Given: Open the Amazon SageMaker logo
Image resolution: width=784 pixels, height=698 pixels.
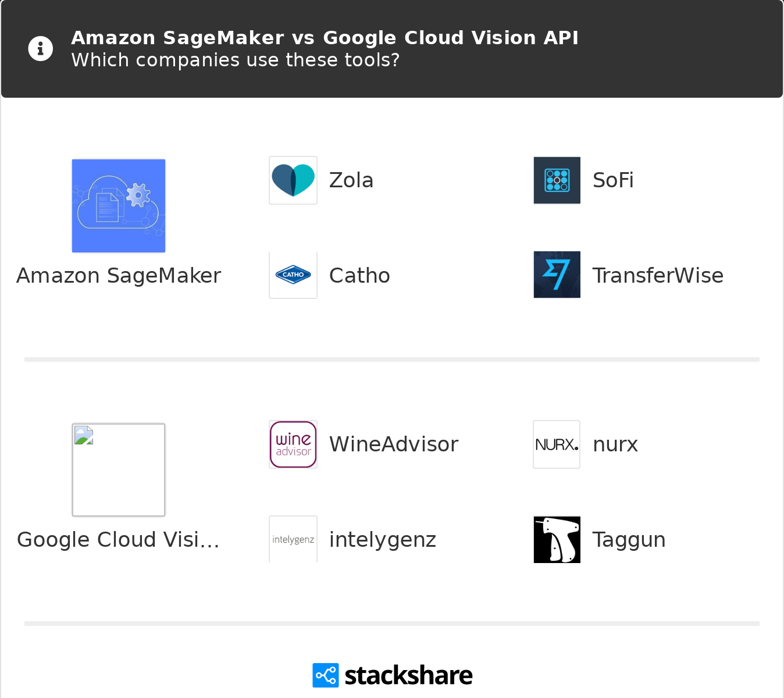Looking at the screenshot, I should click(119, 206).
